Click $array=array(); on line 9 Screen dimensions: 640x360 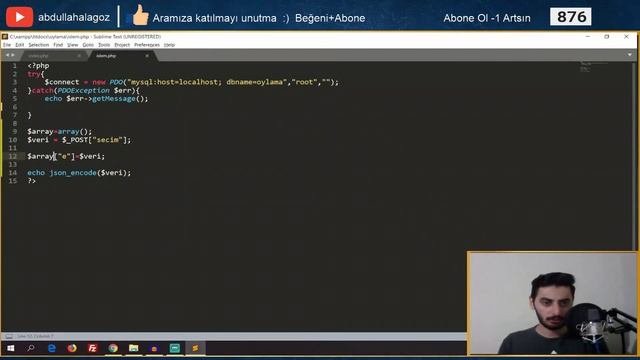coord(60,131)
